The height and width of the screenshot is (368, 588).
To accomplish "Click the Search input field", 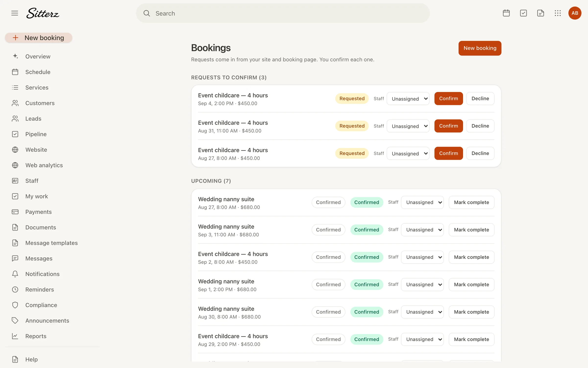I will coord(283,13).
